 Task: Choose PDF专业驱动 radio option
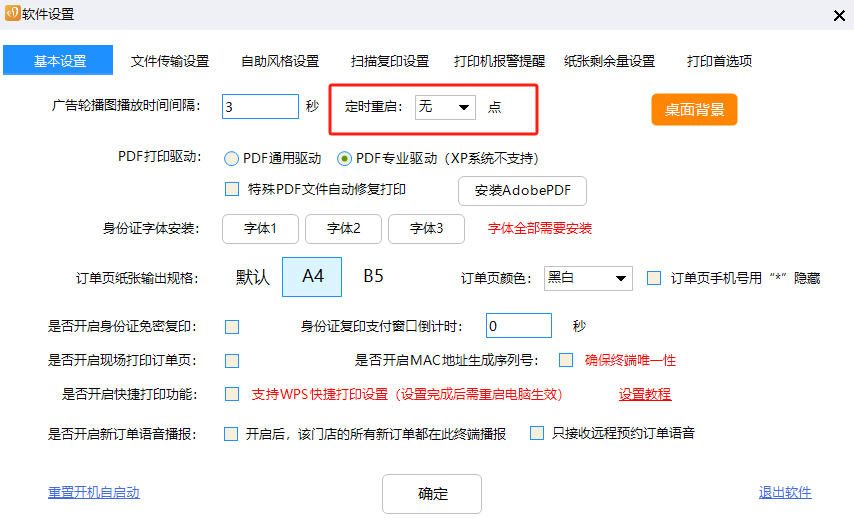point(345,158)
